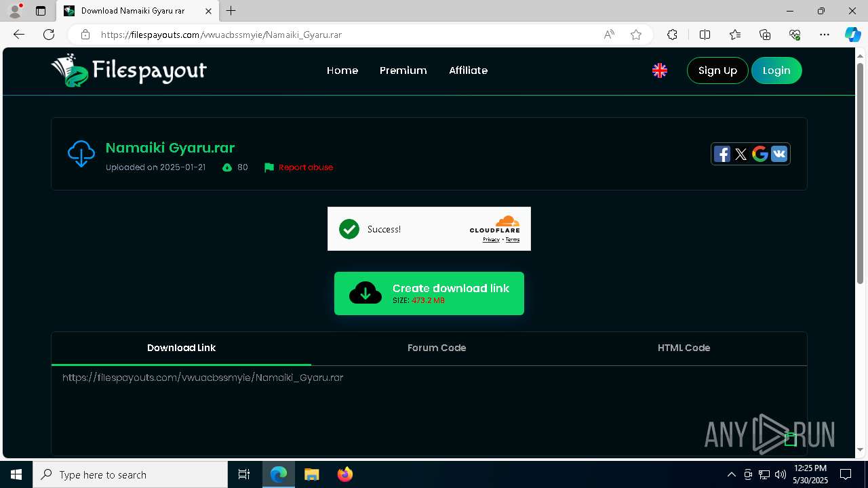Switch to Forum Code tab
868x488 pixels.
coord(437,348)
